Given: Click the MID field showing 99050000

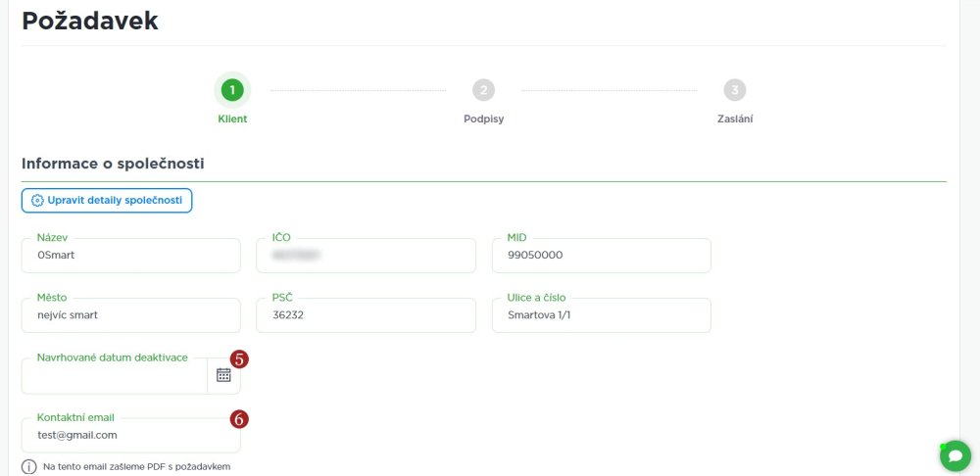Looking at the screenshot, I should coord(601,256).
